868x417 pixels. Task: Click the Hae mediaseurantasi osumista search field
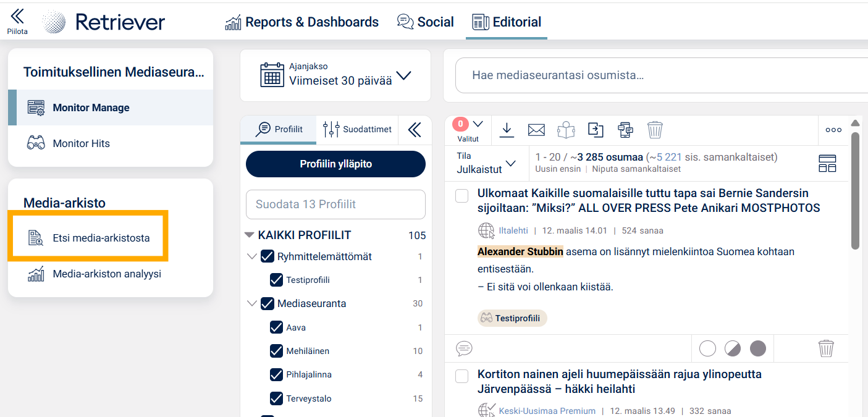pyautogui.click(x=661, y=75)
